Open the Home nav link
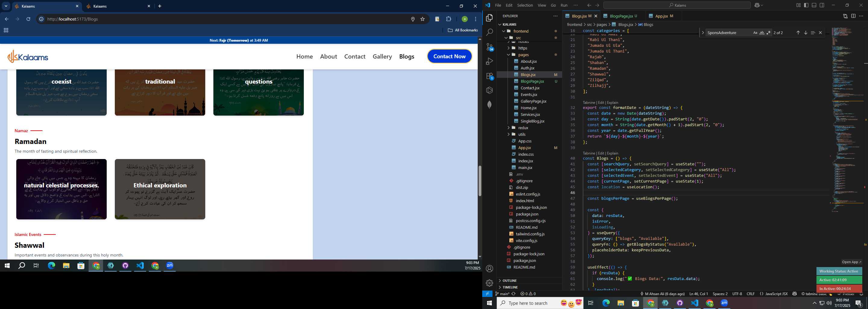The image size is (868, 309). pos(305,56)
